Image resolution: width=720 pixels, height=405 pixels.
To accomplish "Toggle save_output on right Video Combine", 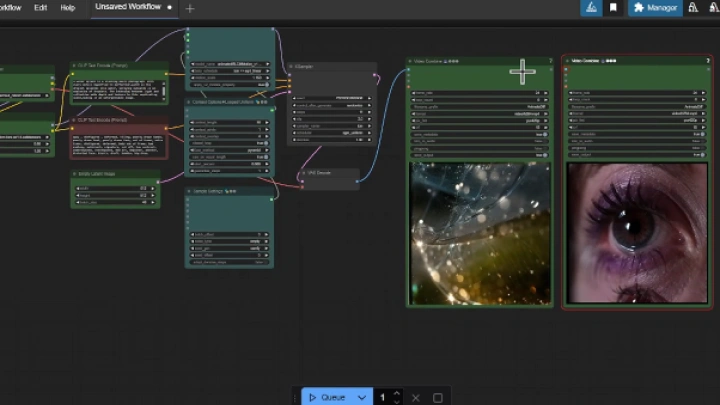I will coord(637,155).
